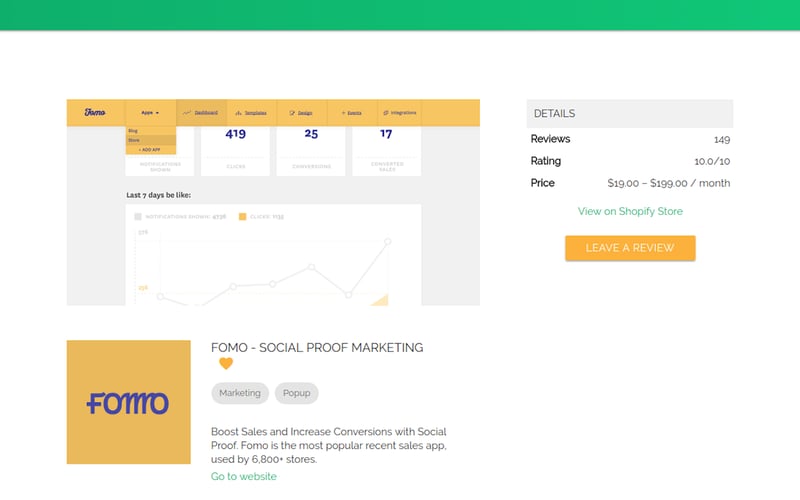Screen dimensions: 800x500
Task: Click the DETAILS panel header
Action: [x=630, y=113]
